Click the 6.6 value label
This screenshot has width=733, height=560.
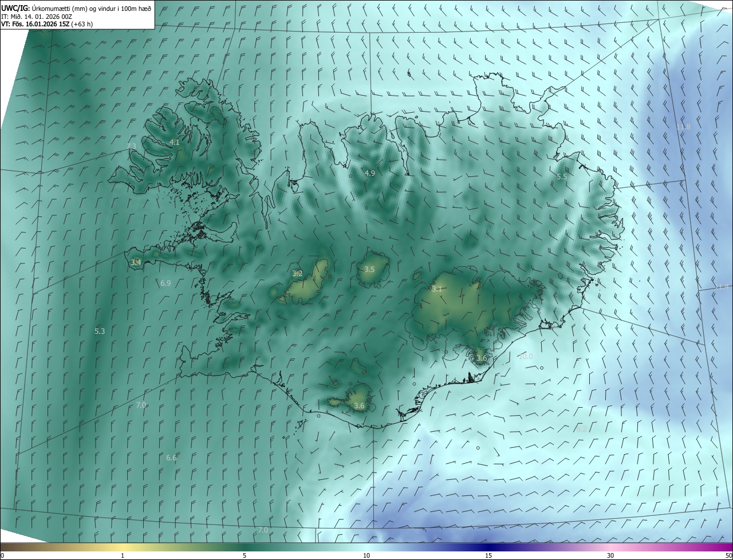(171, 458)
